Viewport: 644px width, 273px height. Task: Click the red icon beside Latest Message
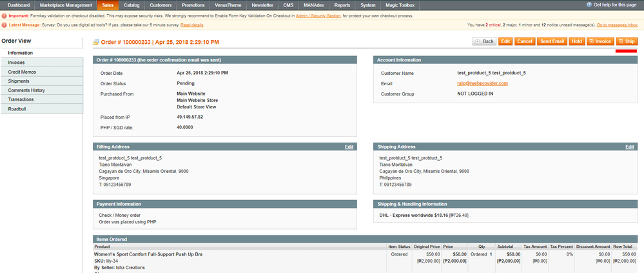[x=5, y=25]
